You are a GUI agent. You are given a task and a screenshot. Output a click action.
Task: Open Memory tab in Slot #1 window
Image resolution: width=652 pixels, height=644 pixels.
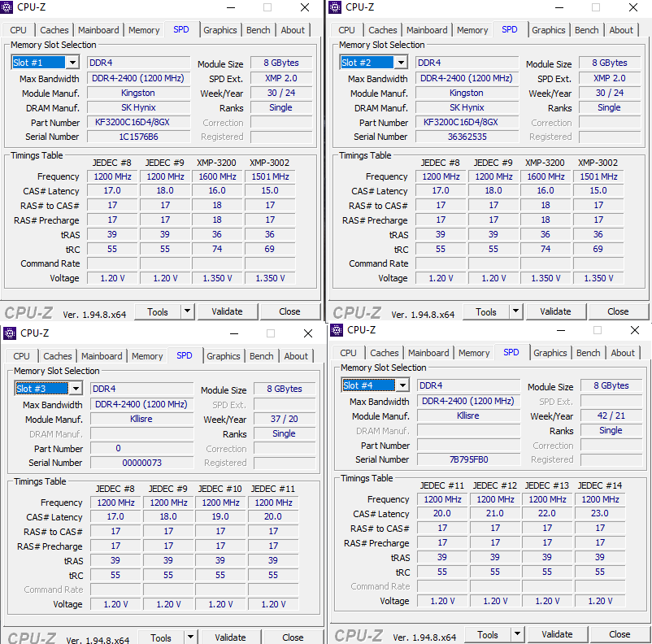pos(144,30)
